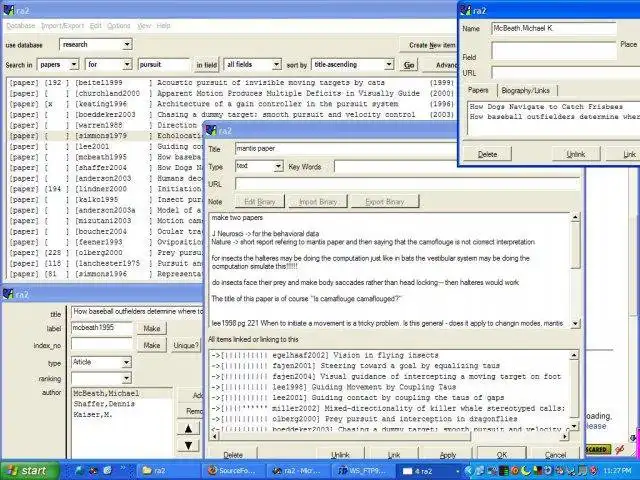Open the Search in 'papers' dropdown
This screenshot has width=640, height=480.
coord(74,64)
